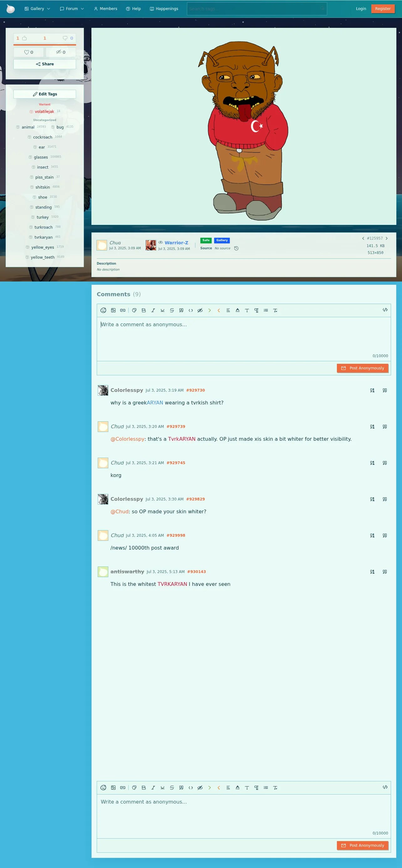Click the Login link
This screenshot has height=868, width=402.
click(x=361, y=9)
